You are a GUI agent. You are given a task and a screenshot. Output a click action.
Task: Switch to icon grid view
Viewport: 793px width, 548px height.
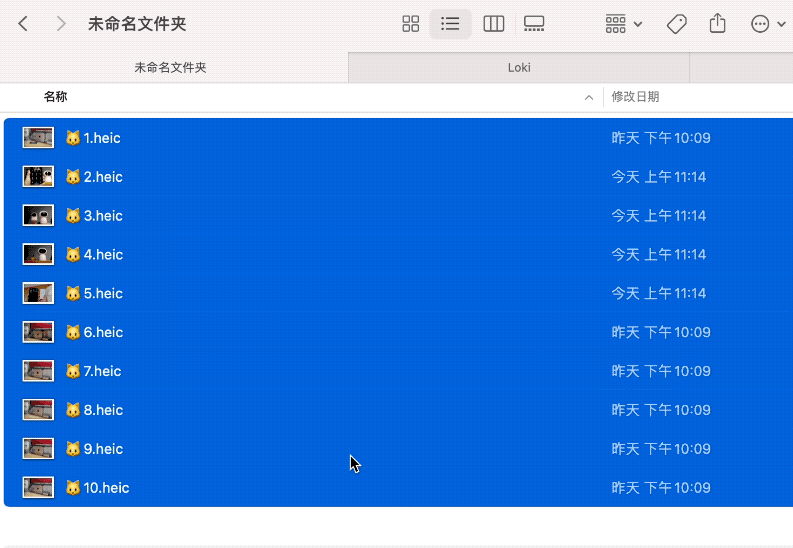click(x=410, y=24)
